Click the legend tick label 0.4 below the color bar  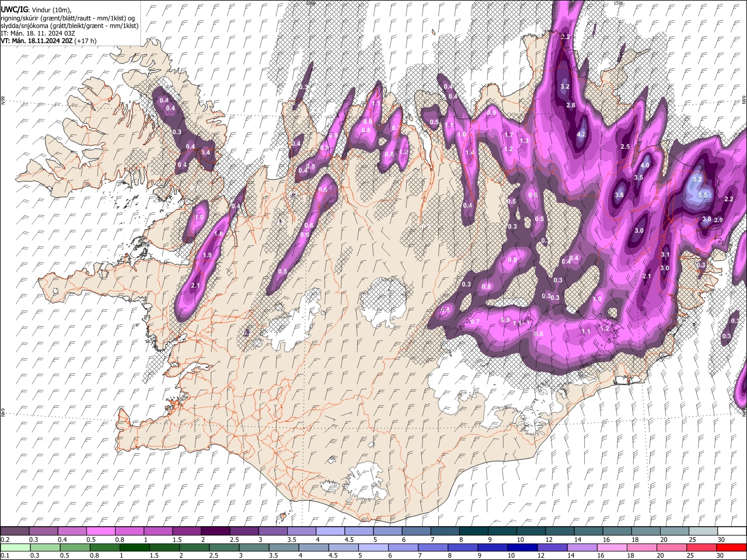pos(62,540)
